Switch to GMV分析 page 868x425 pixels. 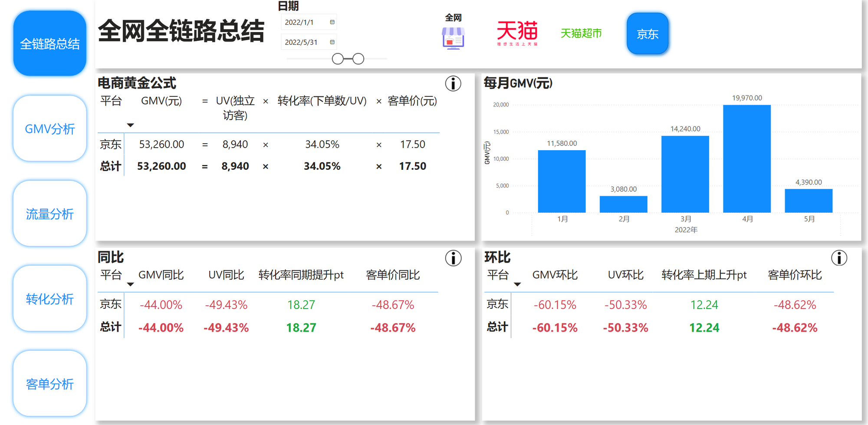(x=50, y=128)
